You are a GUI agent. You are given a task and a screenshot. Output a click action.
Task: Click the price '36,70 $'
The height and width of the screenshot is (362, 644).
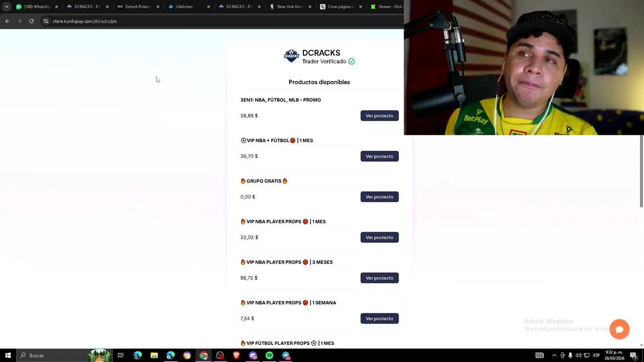pos(249,156)
